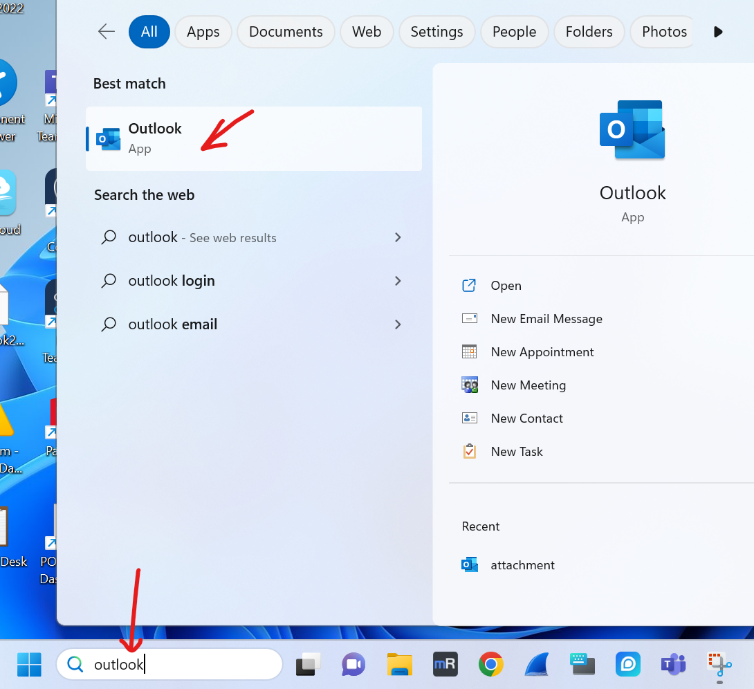Switch to the People filter tab
The width and height of the screenshot is (754, 689).
514,32
